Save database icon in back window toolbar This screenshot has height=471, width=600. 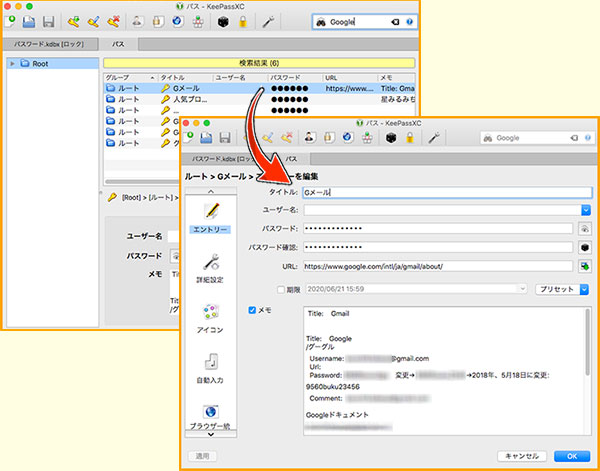(48, 22)
